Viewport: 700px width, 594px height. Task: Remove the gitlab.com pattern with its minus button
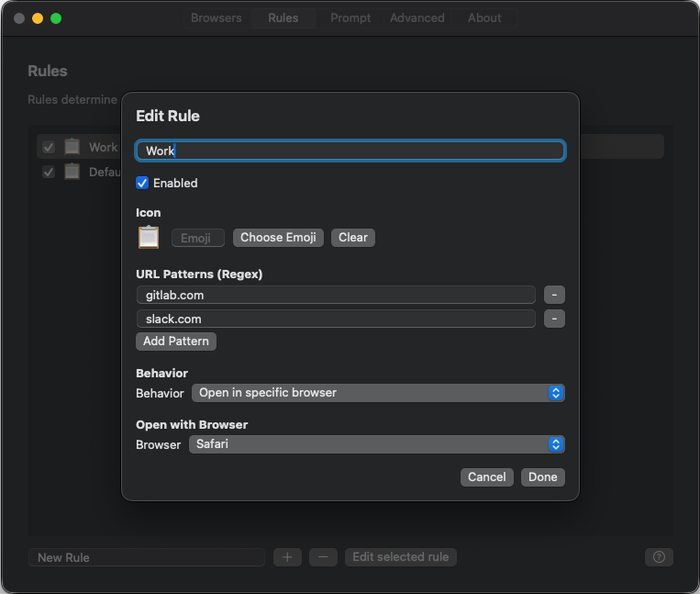click(x=554, y=295)
